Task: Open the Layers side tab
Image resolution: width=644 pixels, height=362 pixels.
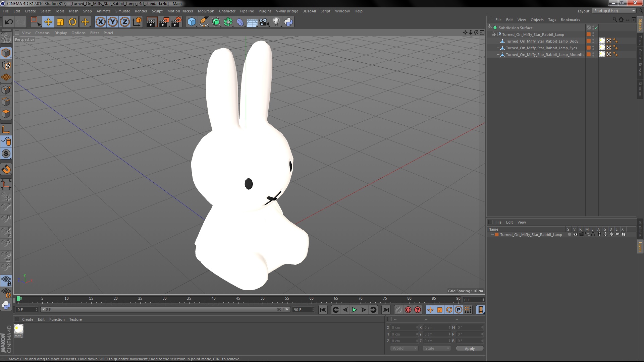Action: (x=640, y=247)
